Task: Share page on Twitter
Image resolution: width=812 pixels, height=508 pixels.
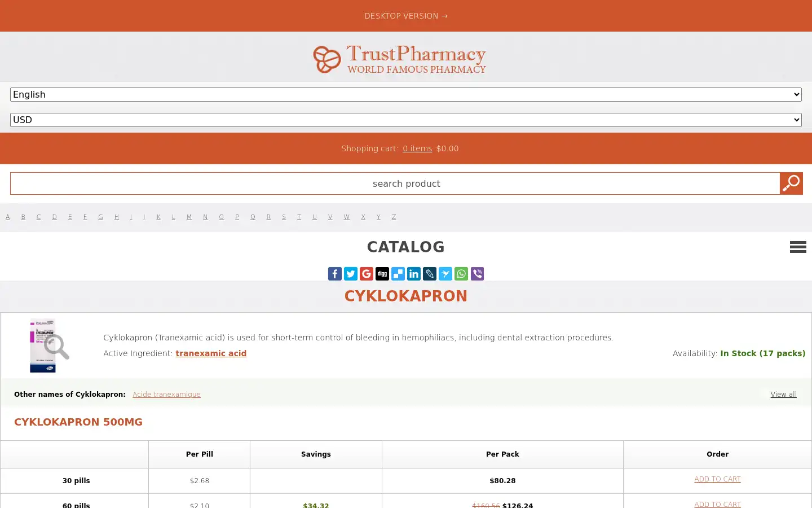Action: tap(351, 274)
